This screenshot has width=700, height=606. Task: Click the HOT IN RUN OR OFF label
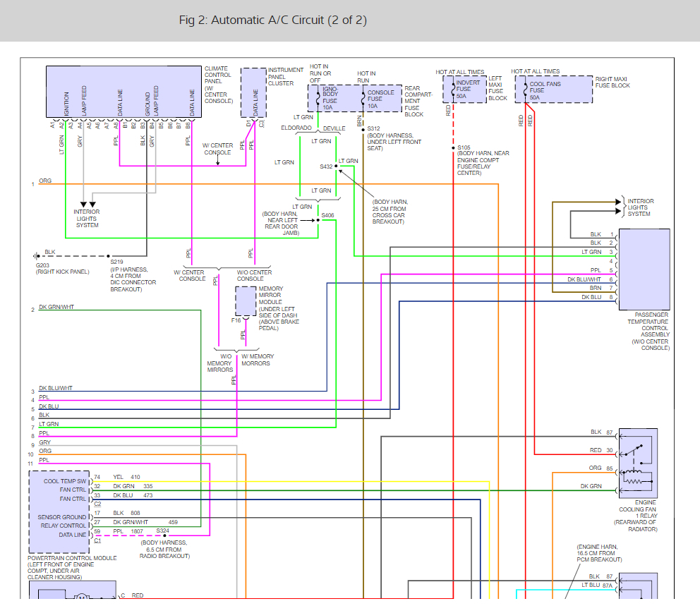click(x=320, y=73)
